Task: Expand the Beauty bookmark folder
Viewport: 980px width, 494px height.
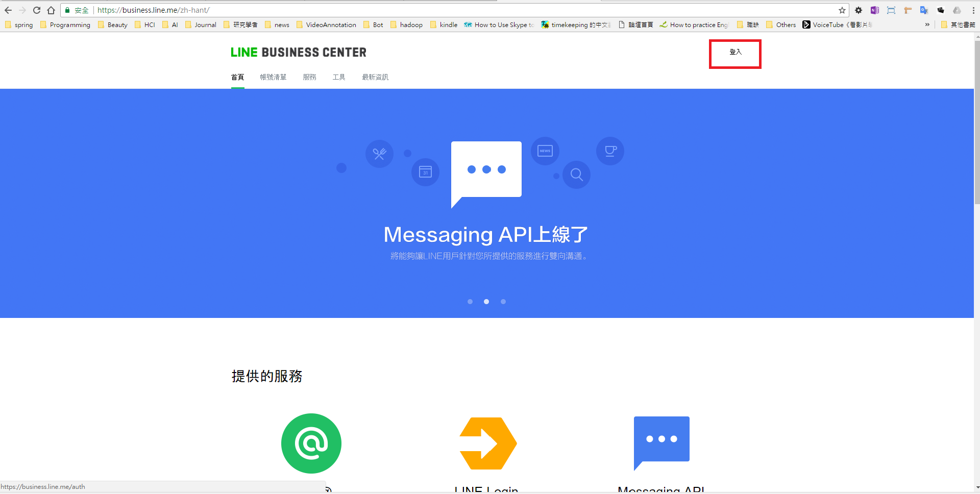Action: tap(112, 24)
